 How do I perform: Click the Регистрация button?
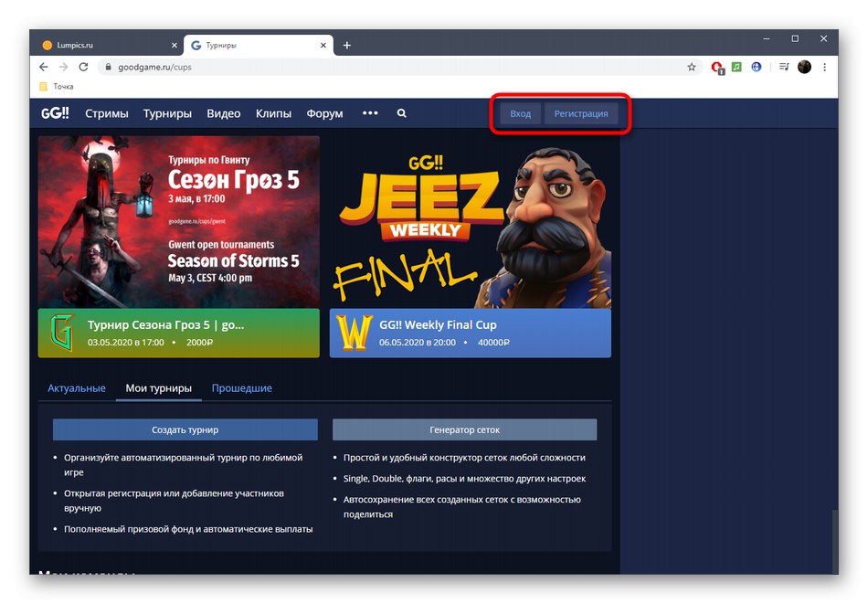click(x=581, y=113)
